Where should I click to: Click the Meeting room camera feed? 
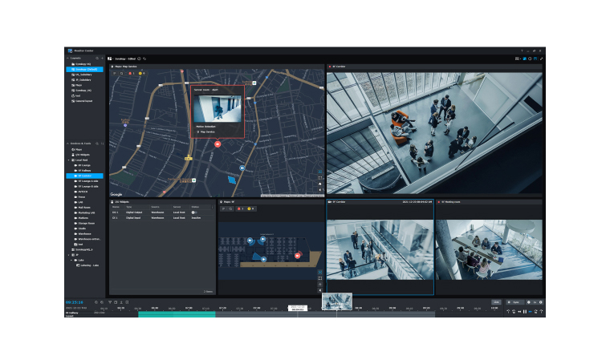click(489, 250)
